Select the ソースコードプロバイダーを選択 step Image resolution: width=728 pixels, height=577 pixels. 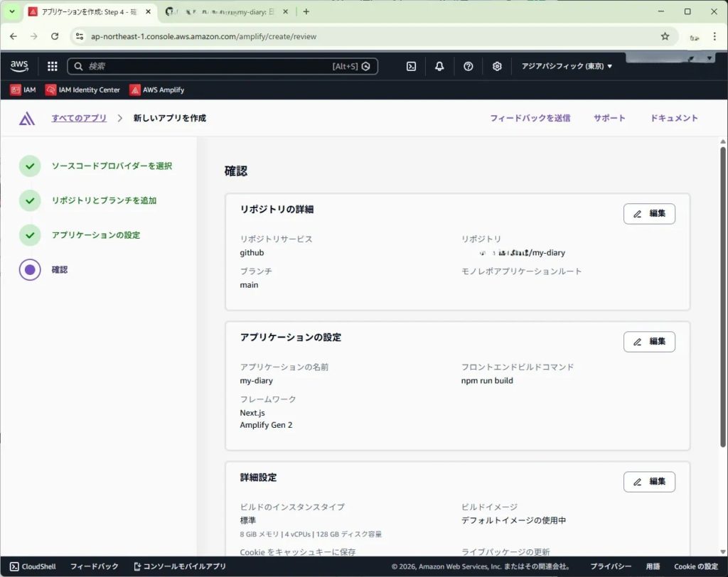tap(112, 166)
